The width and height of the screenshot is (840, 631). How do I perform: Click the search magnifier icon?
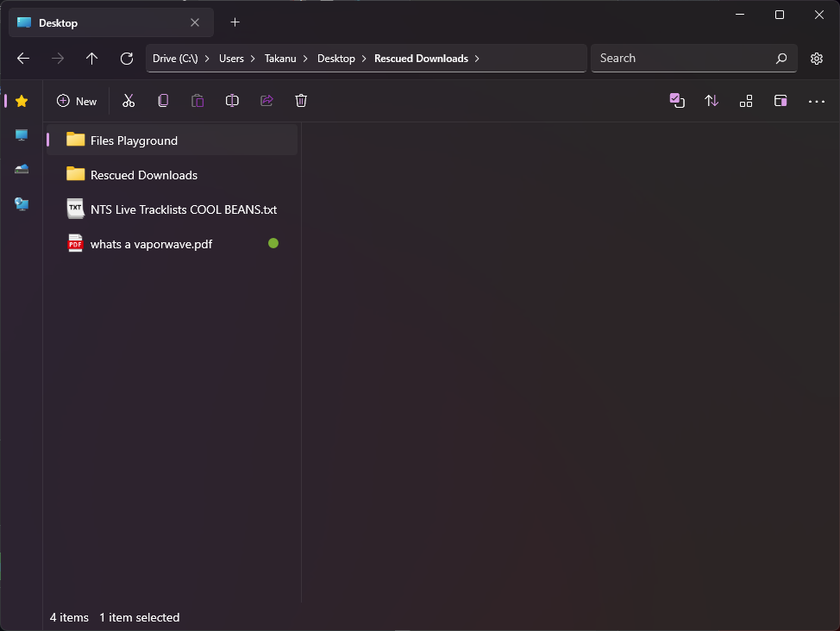781,59
